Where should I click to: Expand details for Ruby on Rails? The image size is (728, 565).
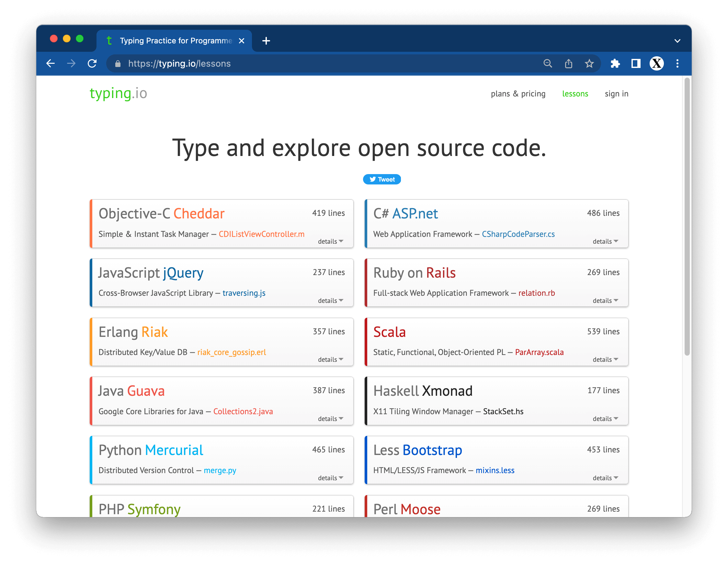(x=605, y=301)
